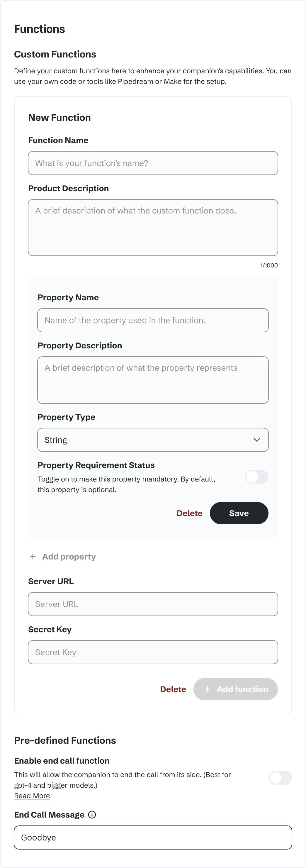Click the Add function button
This screenshot has width=306, height=868.
pyautogui.click(x=236, y=689)
